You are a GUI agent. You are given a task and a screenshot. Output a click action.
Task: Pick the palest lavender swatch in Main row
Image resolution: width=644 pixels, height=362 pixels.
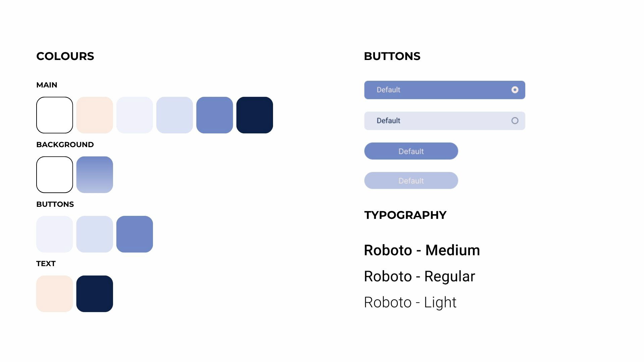[x=135, y=115]
